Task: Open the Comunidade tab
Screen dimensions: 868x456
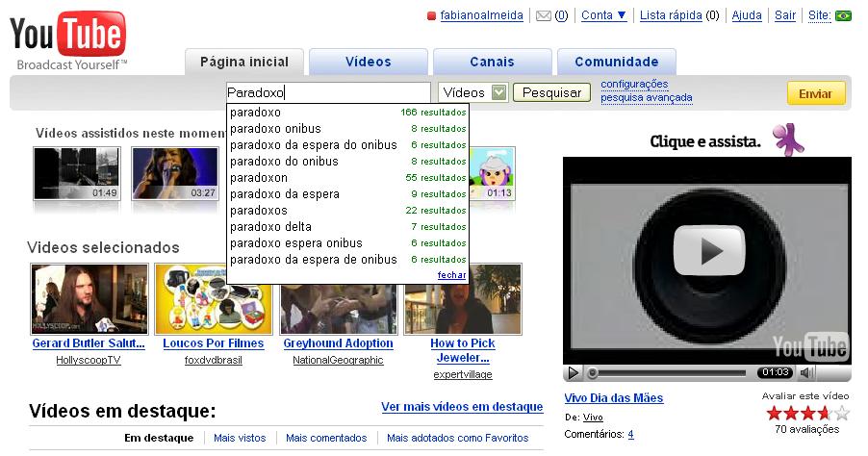Action: 616,62
